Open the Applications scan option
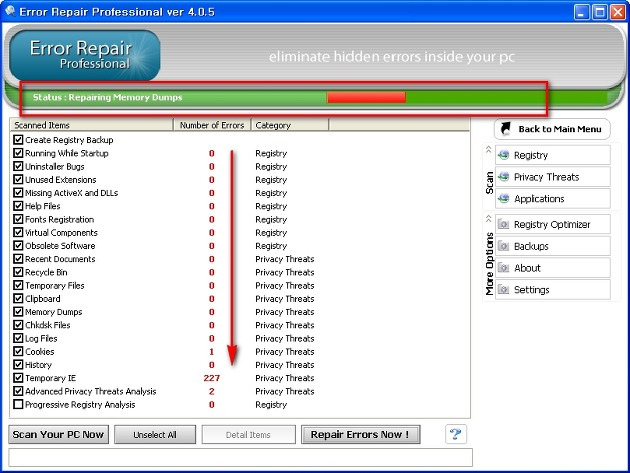 click(x=553, y=198)
